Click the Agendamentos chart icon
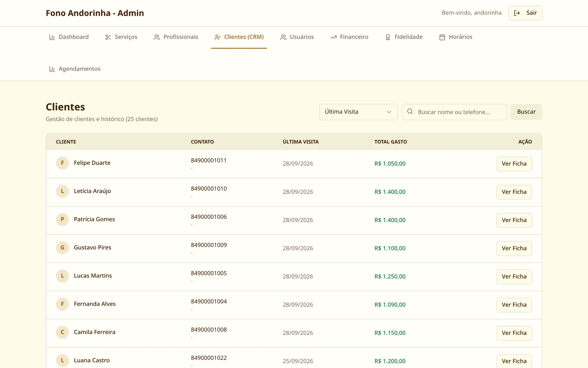The width and height of the screenshot is (588, 368). [52, 69]
